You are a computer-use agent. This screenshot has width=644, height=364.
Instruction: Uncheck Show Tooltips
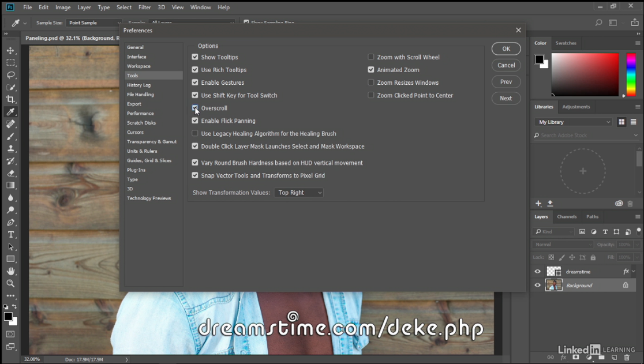(x=195, y=57)
